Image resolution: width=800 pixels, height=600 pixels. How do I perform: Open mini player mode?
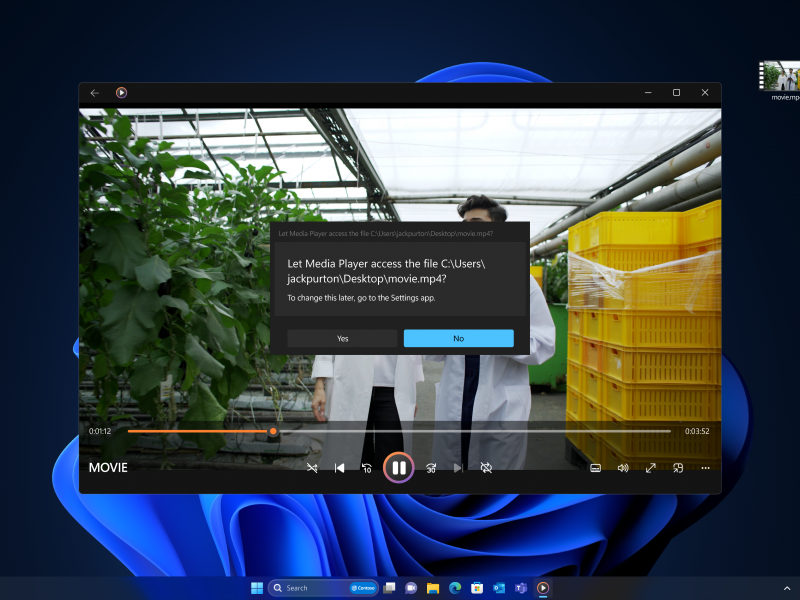(x=677, y=467)
